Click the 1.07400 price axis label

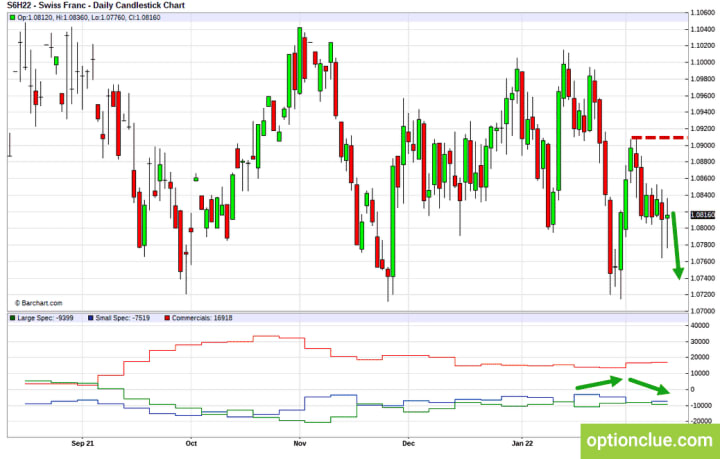[x=703, y=278]
